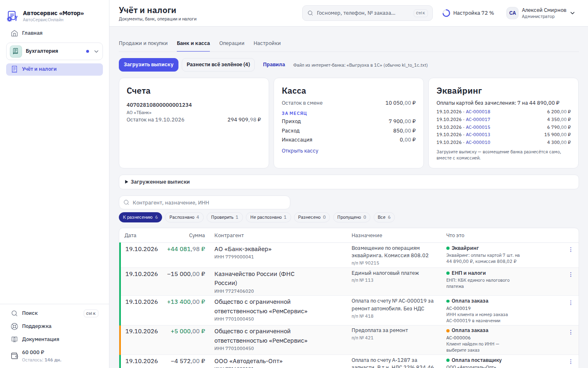This screenshot has height=368, width=588.
Task: Filter by К разнесению 6
Action: (x=140, y=218)
